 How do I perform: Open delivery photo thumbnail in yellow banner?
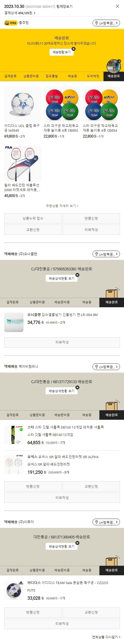point(114,66)
